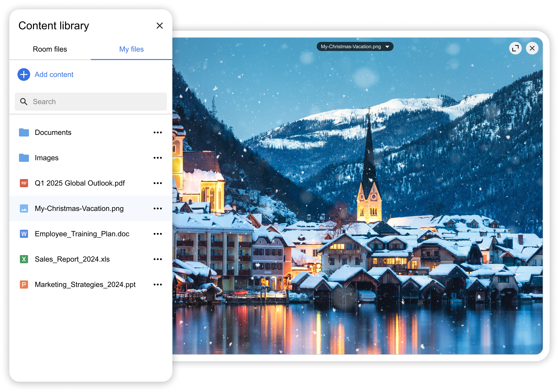Open more options for Documents folder
The height and width of the screenshot is (392, 559).
click(158, 133)
